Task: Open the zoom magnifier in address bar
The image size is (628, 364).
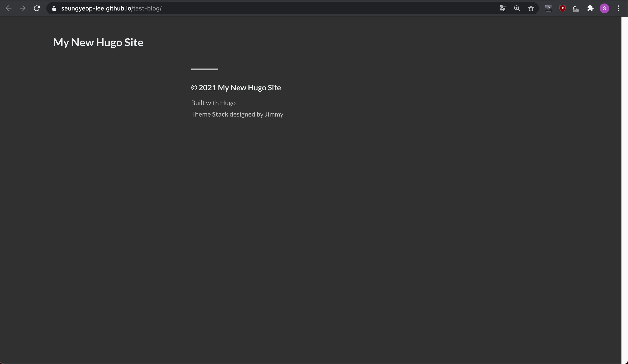Action: 517,9
